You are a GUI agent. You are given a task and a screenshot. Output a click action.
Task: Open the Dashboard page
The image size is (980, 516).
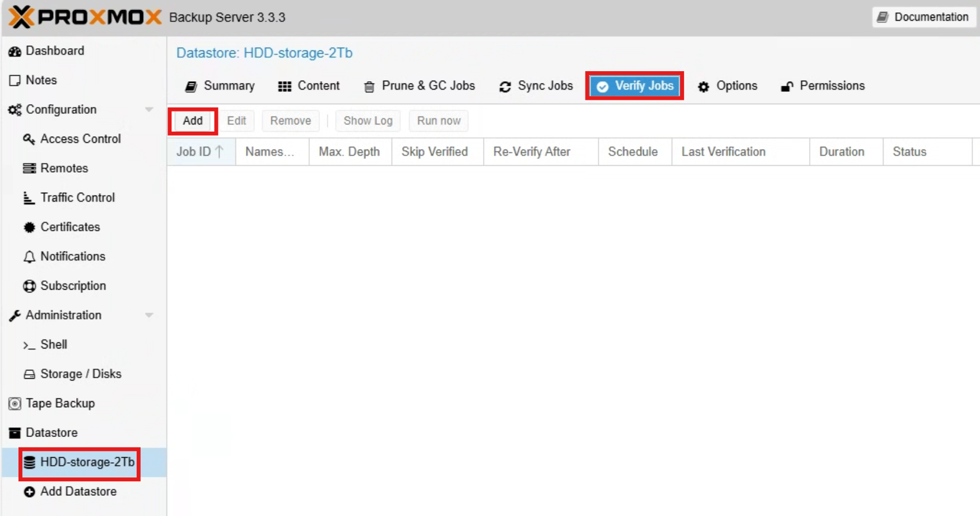click(x=84, y=51)
